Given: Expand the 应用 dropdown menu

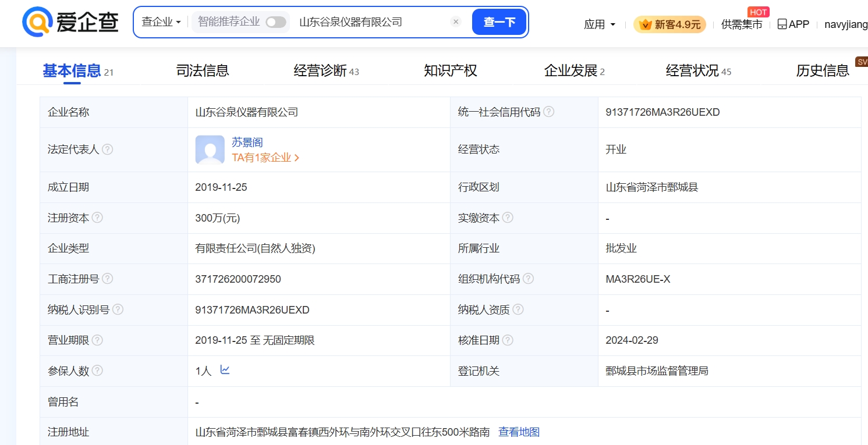Looking at the screenshot, I should pos(600,24).
